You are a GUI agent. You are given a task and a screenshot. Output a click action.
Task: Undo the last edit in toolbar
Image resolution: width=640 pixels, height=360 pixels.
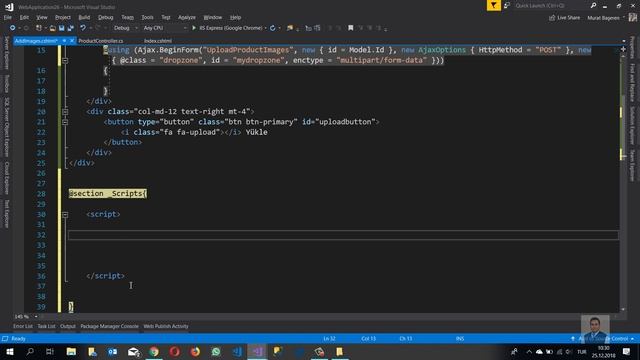(83, 28)
